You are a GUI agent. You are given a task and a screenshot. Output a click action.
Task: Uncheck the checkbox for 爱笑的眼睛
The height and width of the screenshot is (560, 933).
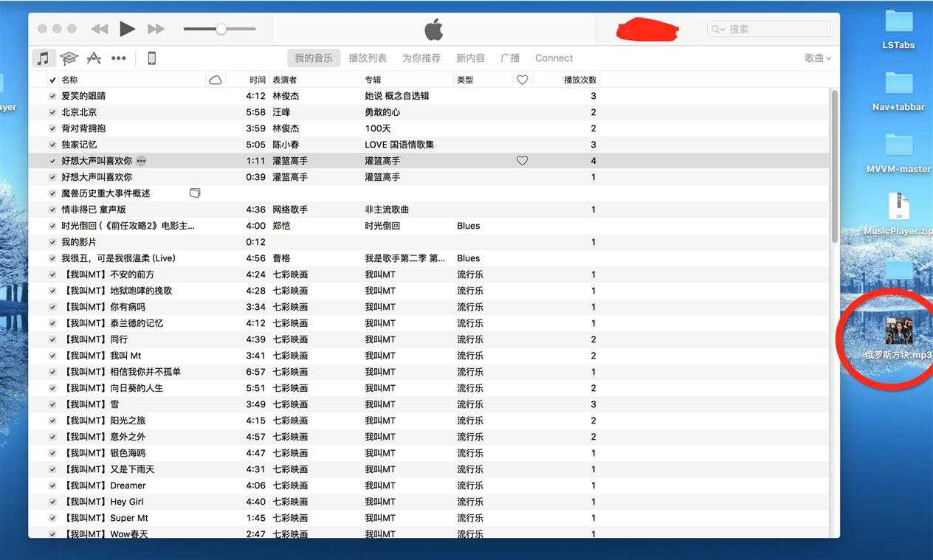pyautogui.click(x=52, y=96)
